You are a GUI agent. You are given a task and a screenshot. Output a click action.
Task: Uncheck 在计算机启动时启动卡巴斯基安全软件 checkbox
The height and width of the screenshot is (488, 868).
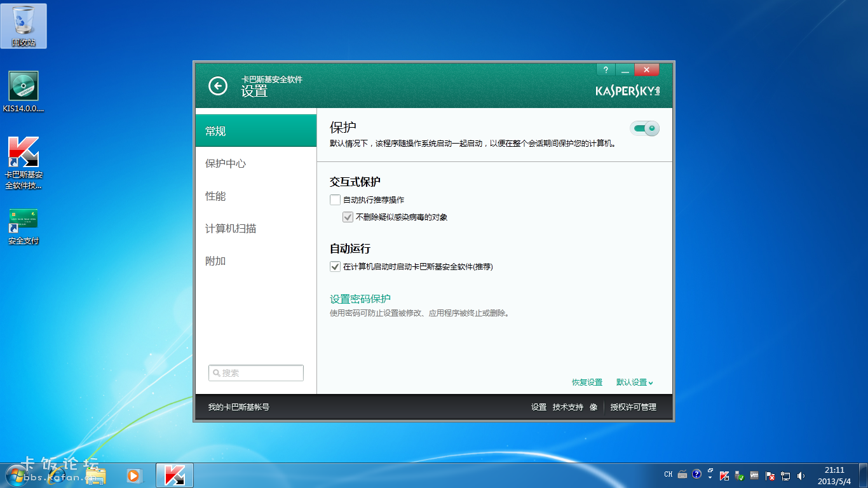[335, 266]
